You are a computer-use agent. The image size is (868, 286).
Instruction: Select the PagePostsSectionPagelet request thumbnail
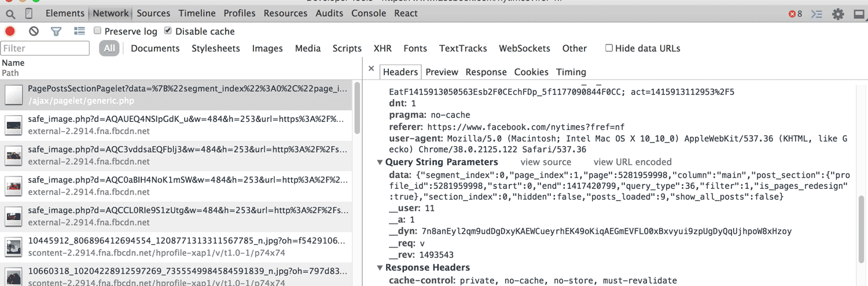[13, 95]
